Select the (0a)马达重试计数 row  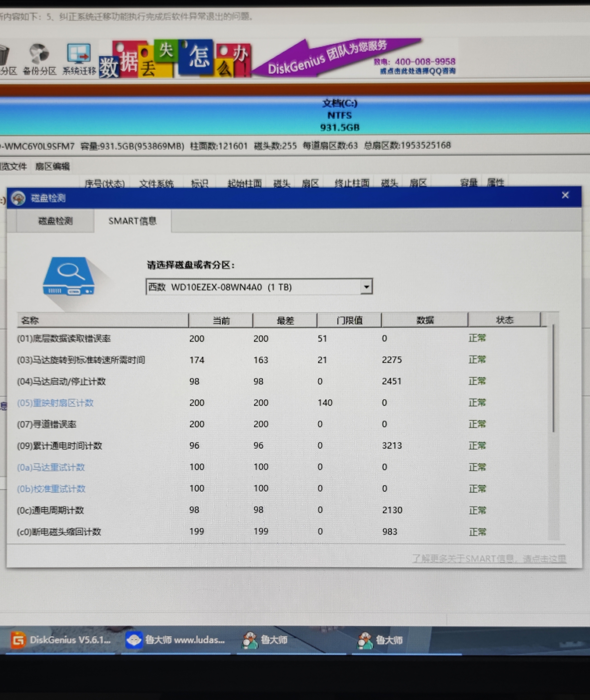click(x=282, y=467)
